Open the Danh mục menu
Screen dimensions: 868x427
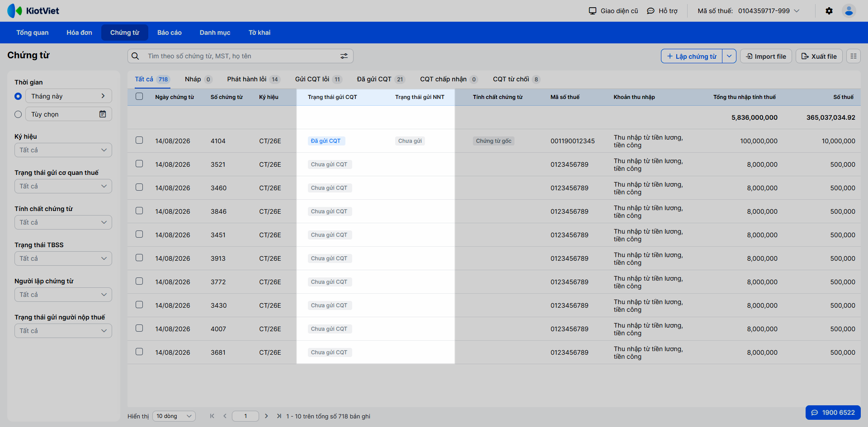[x=215, y=33]
